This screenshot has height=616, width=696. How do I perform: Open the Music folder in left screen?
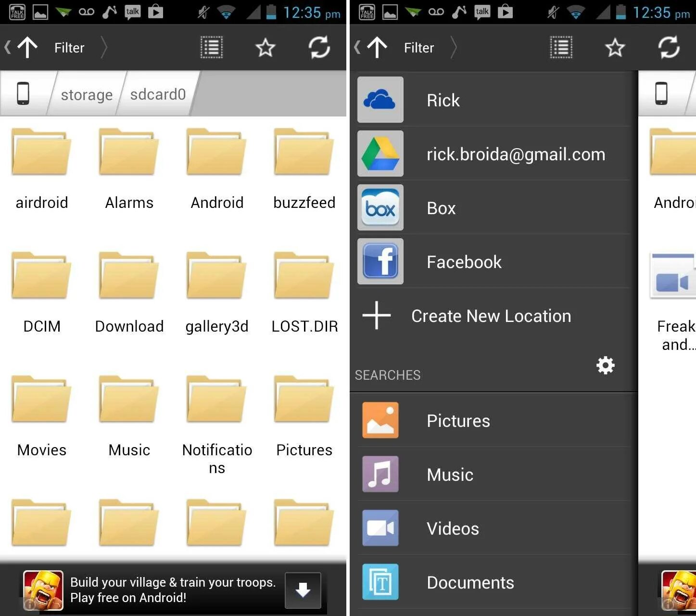tap(129, 416)
